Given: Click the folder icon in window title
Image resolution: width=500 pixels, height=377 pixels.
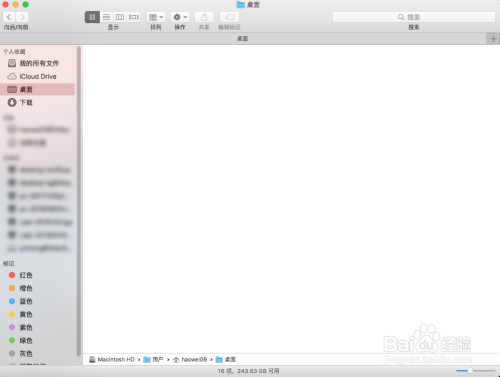Looking at the screenshot, I should (x=240, y=5).
